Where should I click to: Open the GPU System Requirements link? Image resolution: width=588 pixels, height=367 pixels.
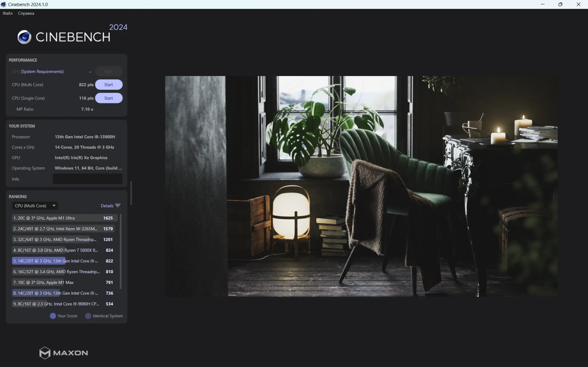coord(42,71)
